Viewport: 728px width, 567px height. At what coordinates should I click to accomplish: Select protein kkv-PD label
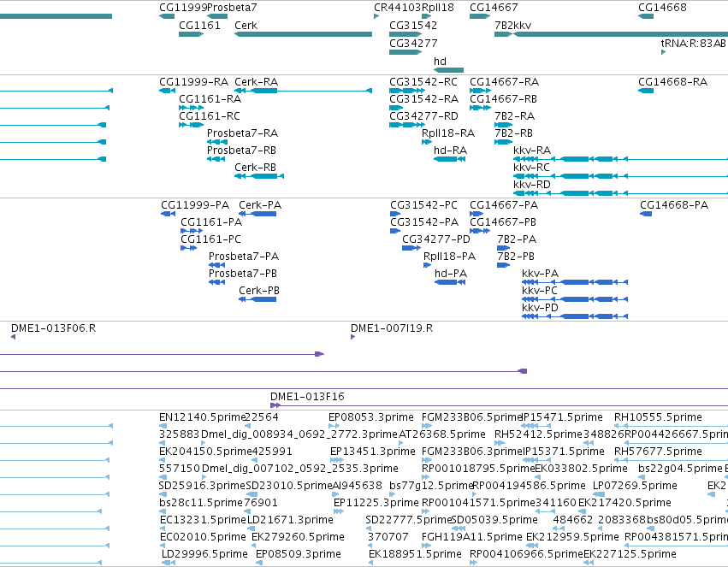tap(540, 308)
